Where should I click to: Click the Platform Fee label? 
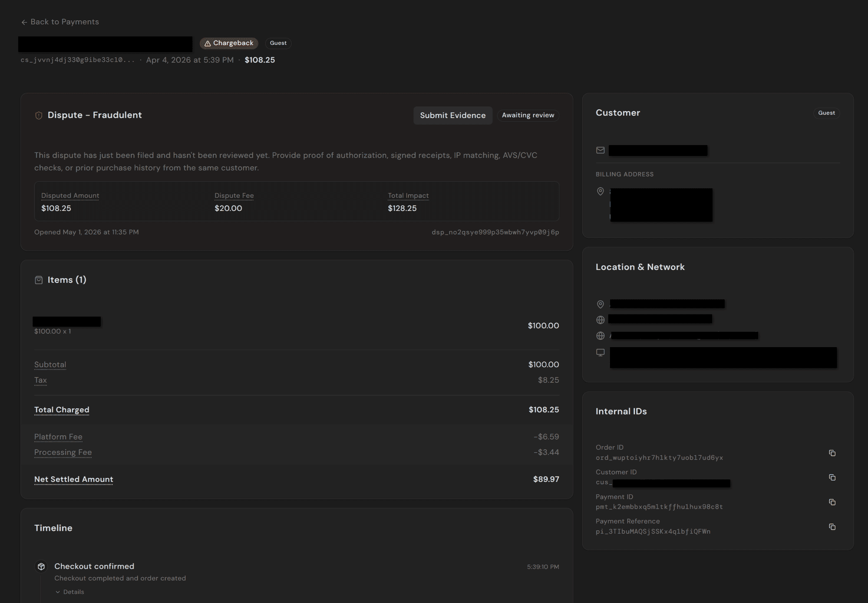(58, 437)
